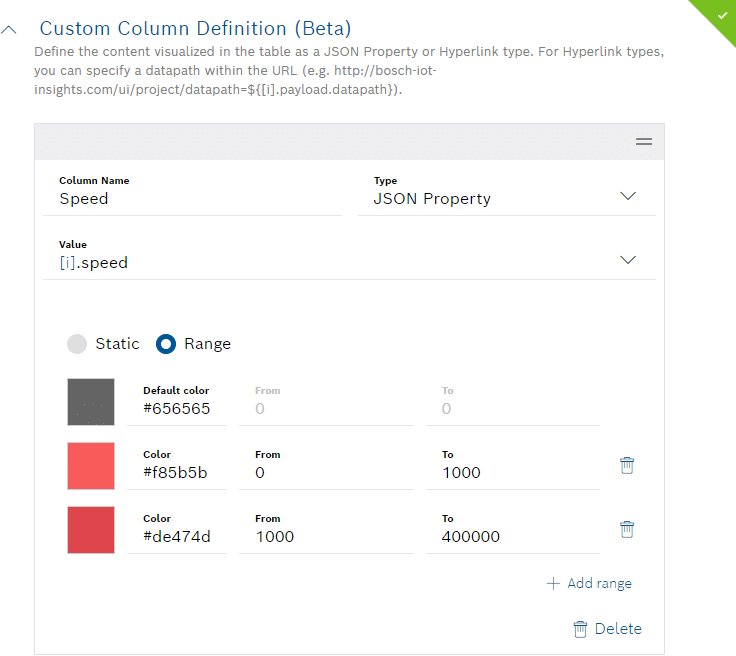Screen dimensions: 736x656
Task: Click the plus icon beside Add range
Action: pyautogui.click(x=553, y=583)
